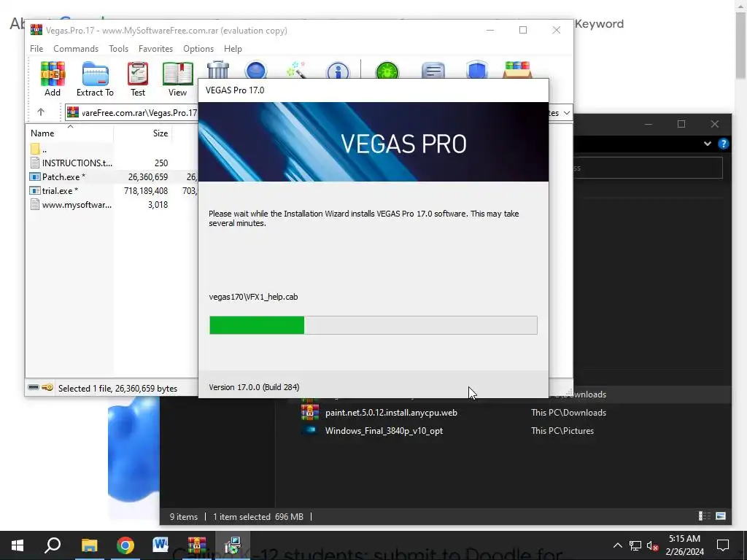Click the muted volume tray icon
The height and width of the screenshot is (560, 747).
[x=652, y=545]
